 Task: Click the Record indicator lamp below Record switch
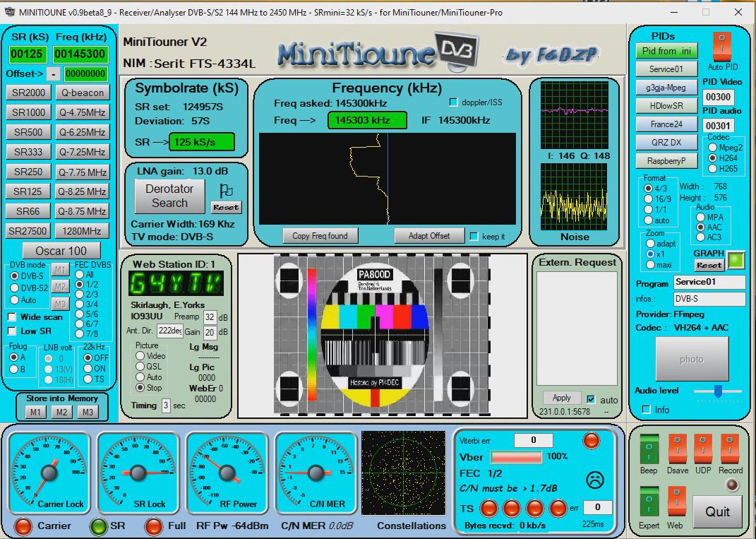(x=732, y=485)
